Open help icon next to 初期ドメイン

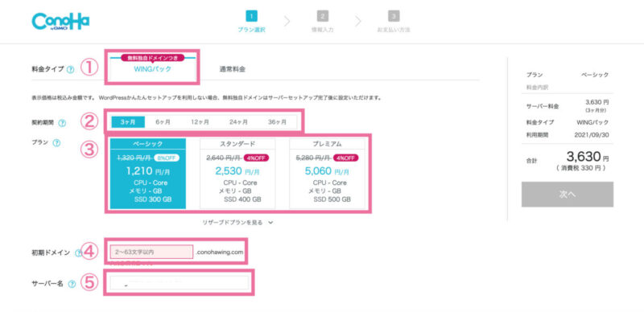(x=78, y=253)
